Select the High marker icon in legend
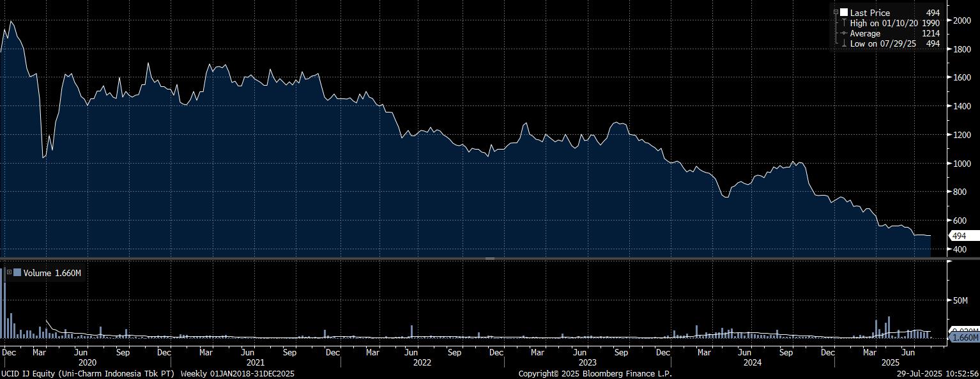This screenshot has height=379, width=980. click(844, 23)
